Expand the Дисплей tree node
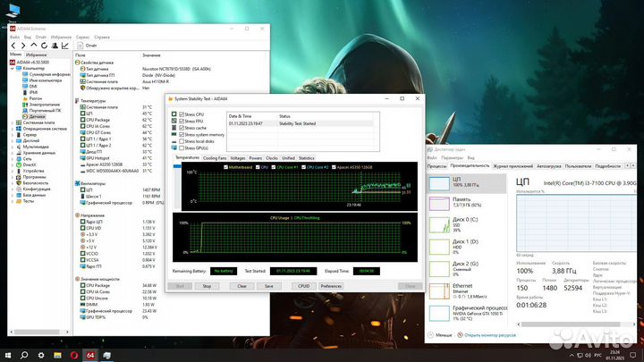The image size is (644, 362). pyautogui.click(x=13, y=141)
